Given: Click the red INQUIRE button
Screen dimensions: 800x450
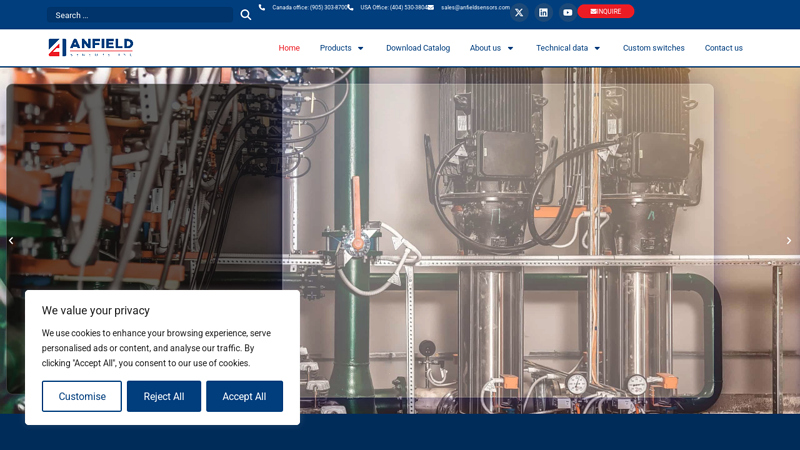Looking at the screenshot, I should coord(606,11).
